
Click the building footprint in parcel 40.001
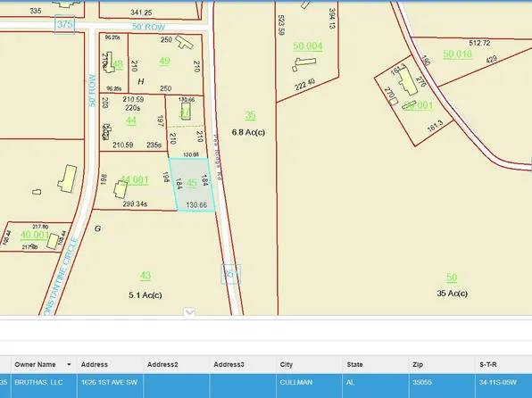click(53, 241)
